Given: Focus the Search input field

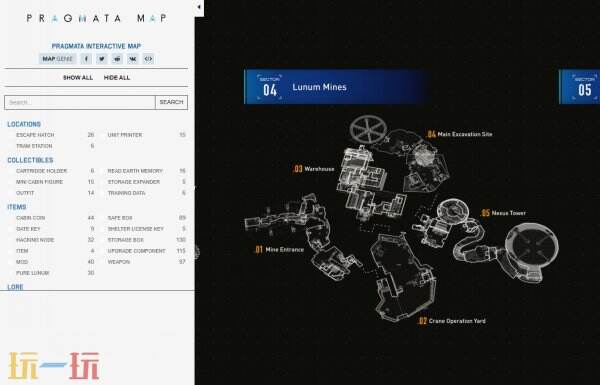Looking at the screenshot, I should pyautogui.click(x=80, y=102).
